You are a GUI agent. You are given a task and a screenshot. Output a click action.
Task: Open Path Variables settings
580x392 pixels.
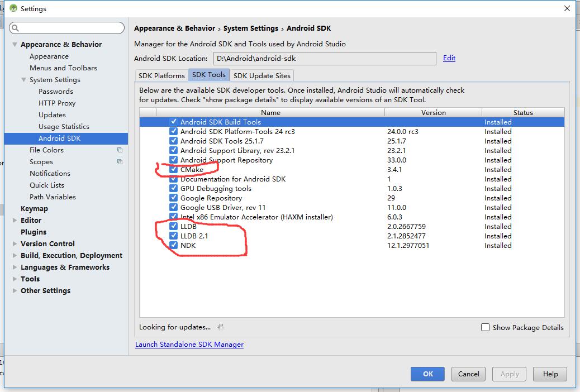pos(53,197)
